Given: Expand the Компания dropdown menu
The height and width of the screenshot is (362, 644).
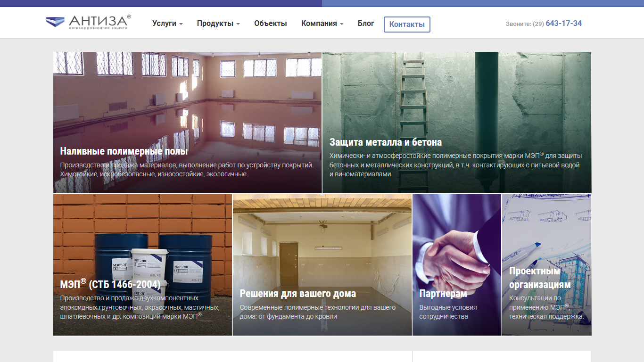Looking at the screenshot, I should click(322, 24).
